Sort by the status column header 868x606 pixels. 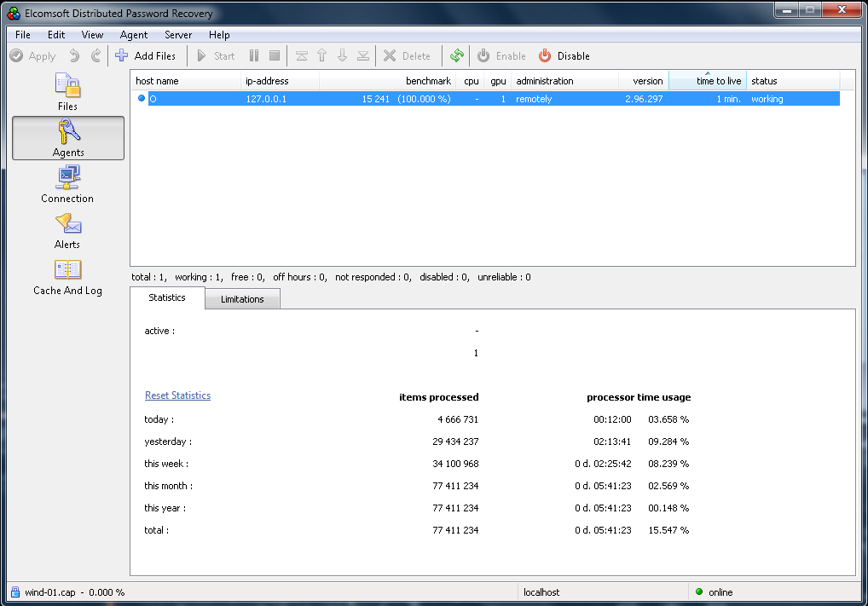click(x=793, y=81)
